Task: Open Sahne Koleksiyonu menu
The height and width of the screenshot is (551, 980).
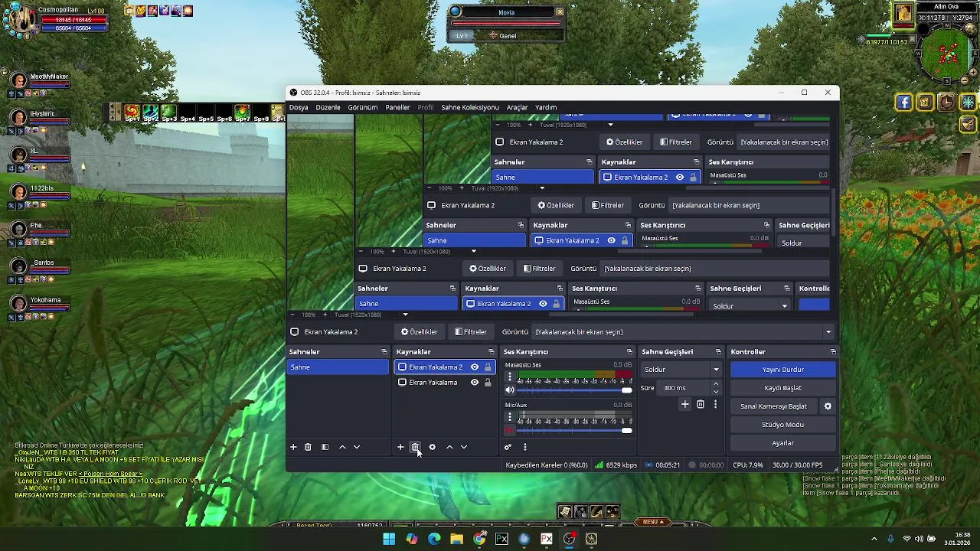Action: point(470,108)
